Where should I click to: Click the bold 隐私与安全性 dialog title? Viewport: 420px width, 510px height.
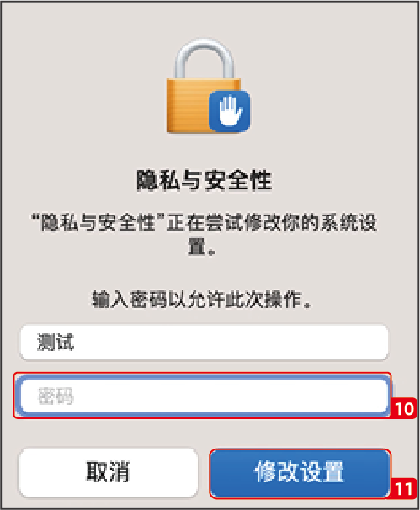coord(204,179)
